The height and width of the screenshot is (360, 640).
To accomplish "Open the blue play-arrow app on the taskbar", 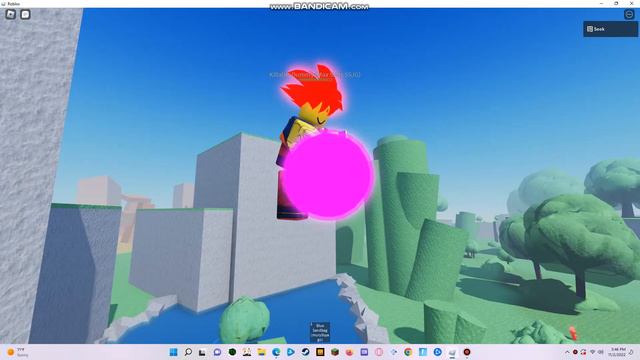I will (x=291, y=352).
